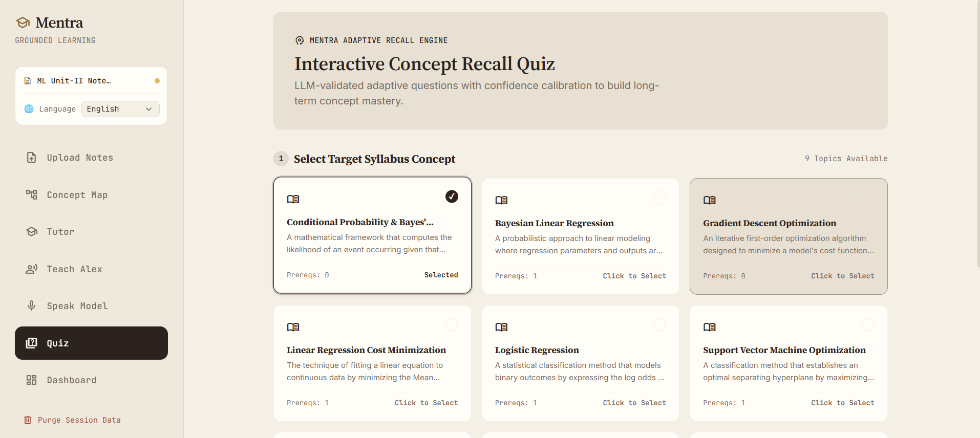Select the Support Vector Machine Optimization radio circle
This screenshot has width=980, height=438.
868,324
